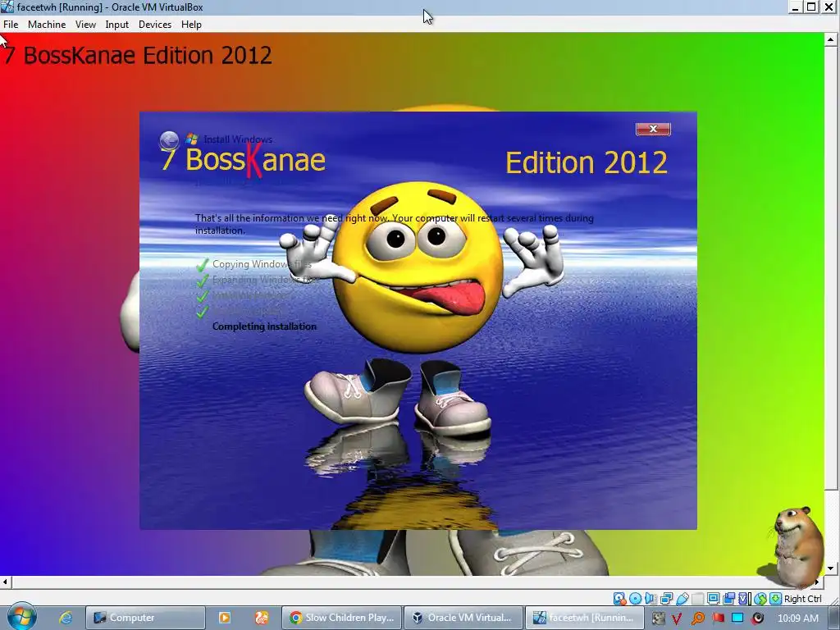Image resolution: width=840 pixels, height=630 pixels.
Task: Click the Right Ctrl host key label
Action: point(803,599)
